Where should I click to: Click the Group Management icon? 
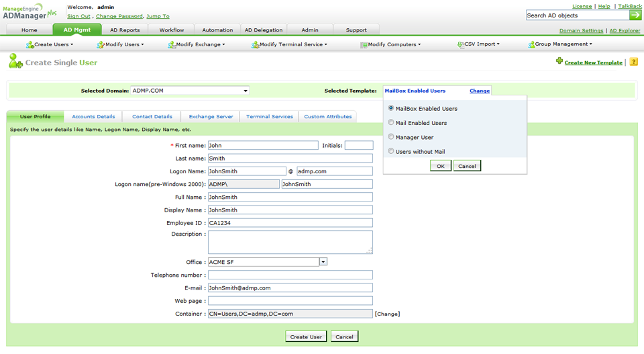point(531,45)
